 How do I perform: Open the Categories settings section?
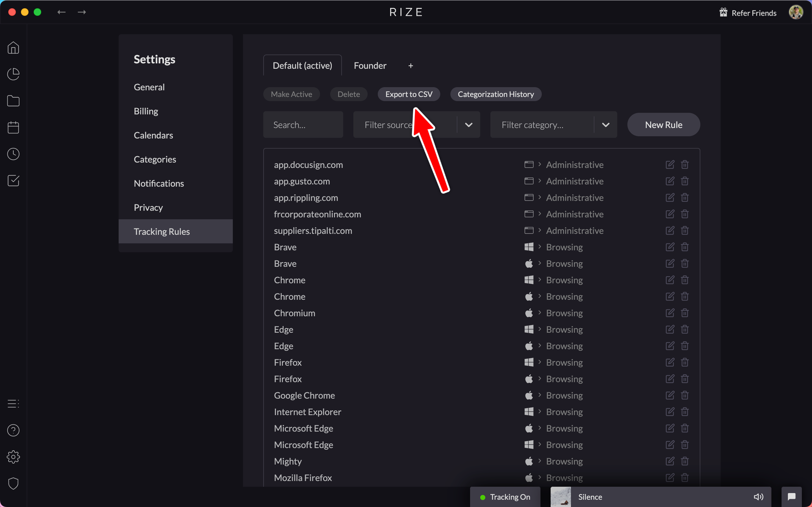[x=155, y=159]
